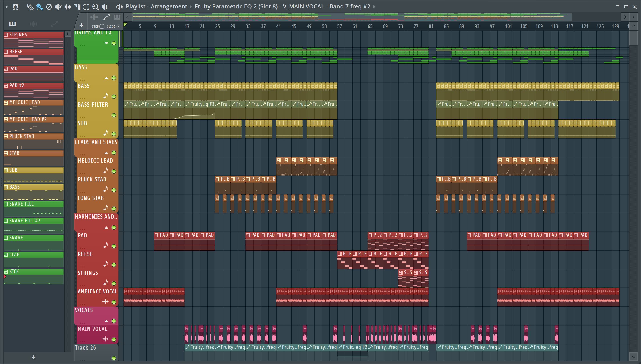Select the Zoom magnifier tool
The height and width of the screenshot is (364, 641).
[95, 7]
